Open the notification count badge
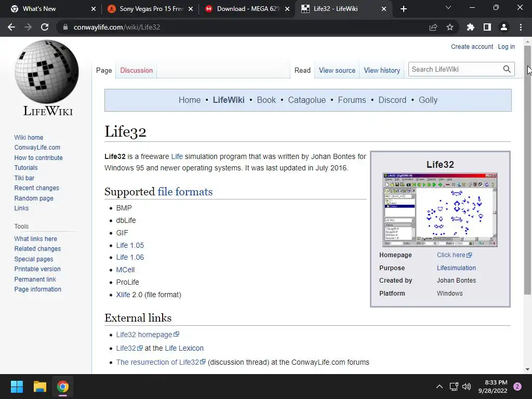 (517, 387)
